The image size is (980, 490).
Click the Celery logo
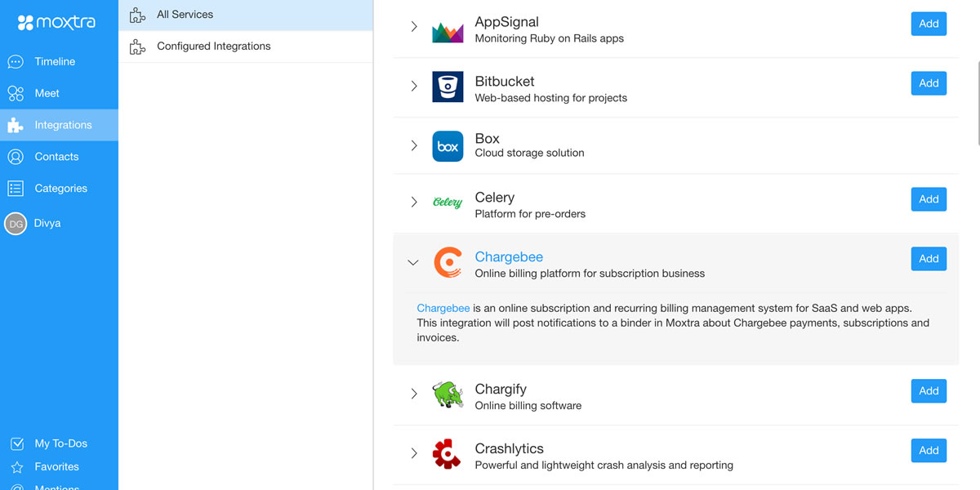click(448, 203)
